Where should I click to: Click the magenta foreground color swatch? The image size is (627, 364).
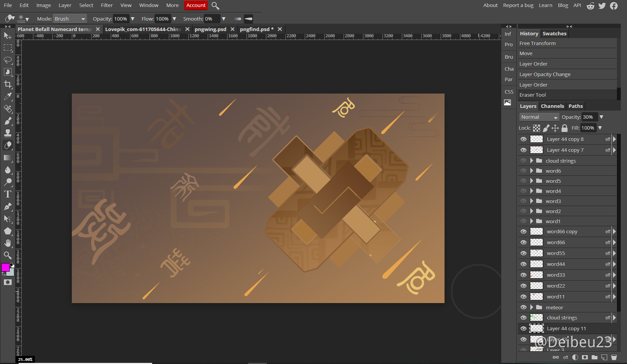tap(5, 267)
